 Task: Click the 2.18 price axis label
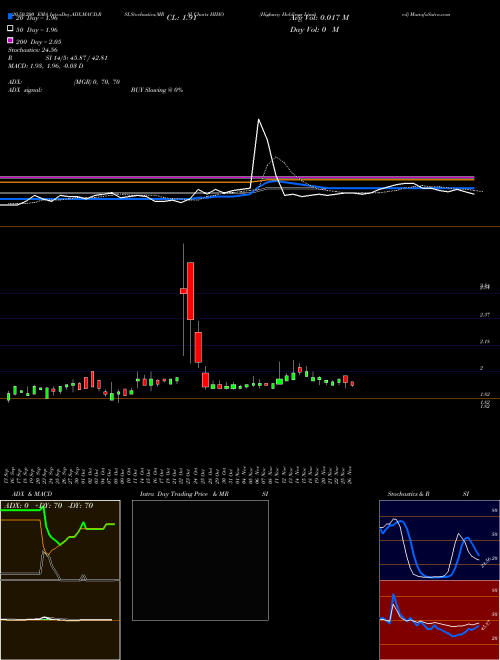(x=484, y=342)
